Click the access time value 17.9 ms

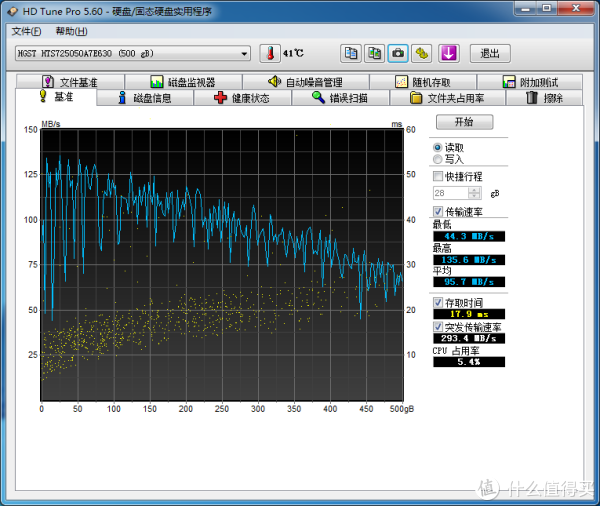point(469,314)
